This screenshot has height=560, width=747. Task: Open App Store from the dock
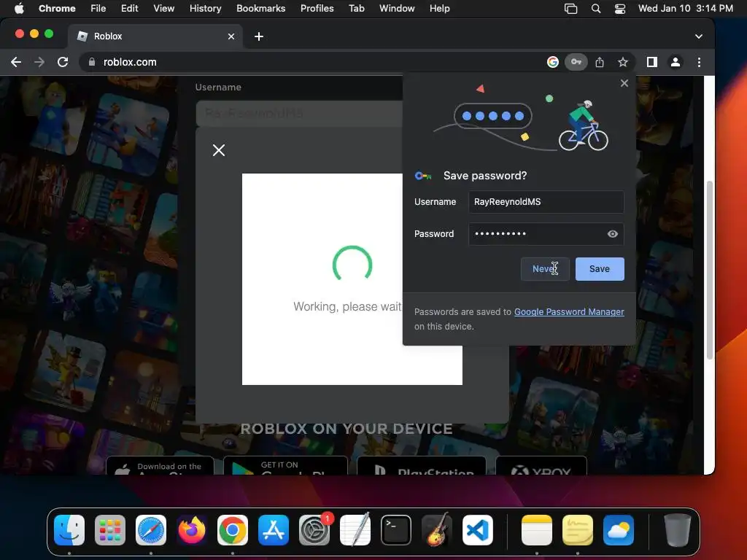click(x=274, y=530)
